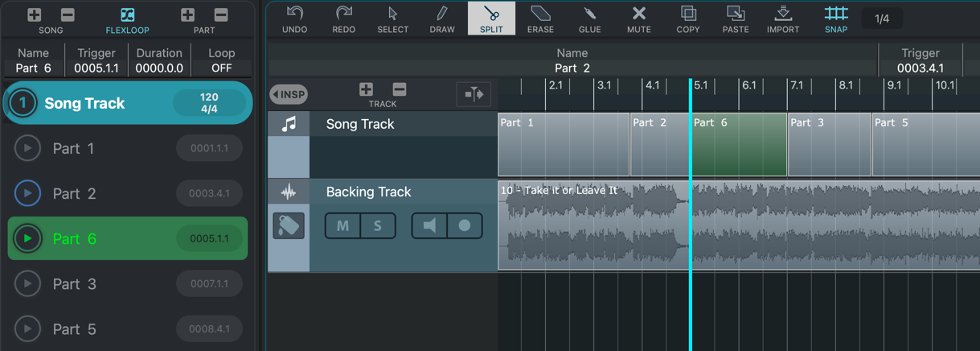Add a new track with plus button
This screenshot has width=980, height=351.
(366, 89)
